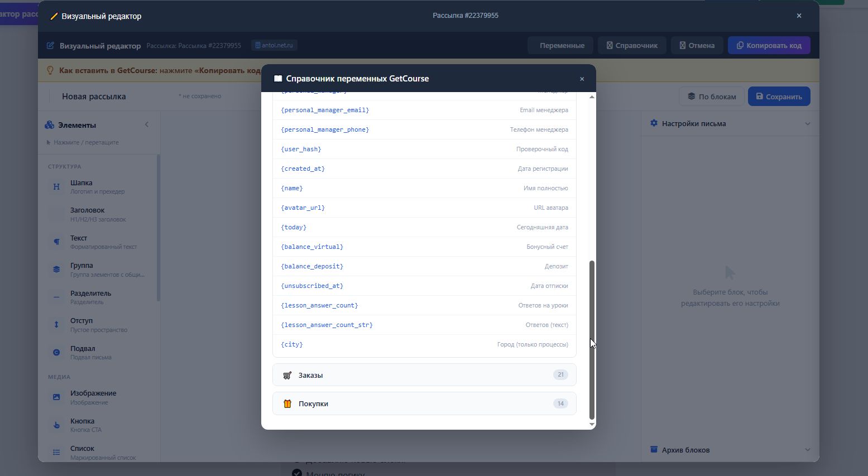Insert the Изображение image element icon
Viewport: 868px width, 476px height.
coord(56,397)
